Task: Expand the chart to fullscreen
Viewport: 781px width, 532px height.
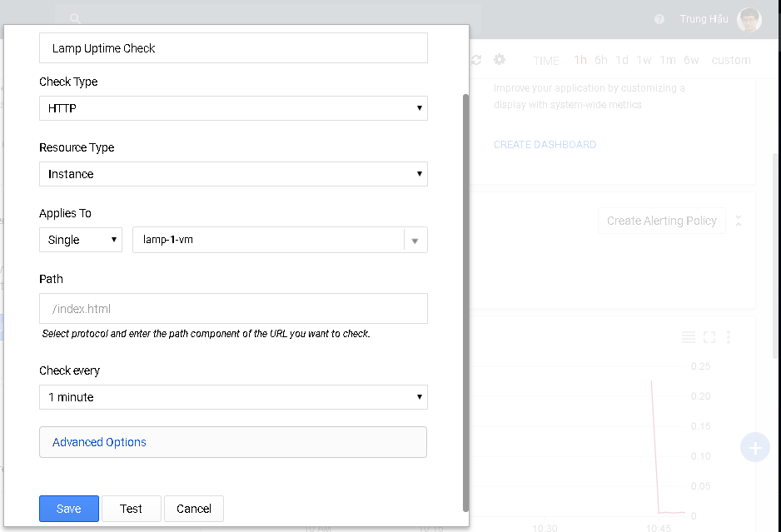Action: 709,337
